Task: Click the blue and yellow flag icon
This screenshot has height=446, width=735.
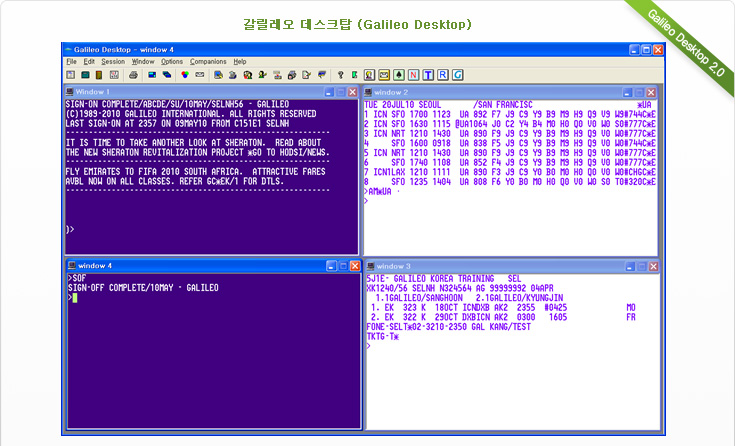Action: click(322, 75)
